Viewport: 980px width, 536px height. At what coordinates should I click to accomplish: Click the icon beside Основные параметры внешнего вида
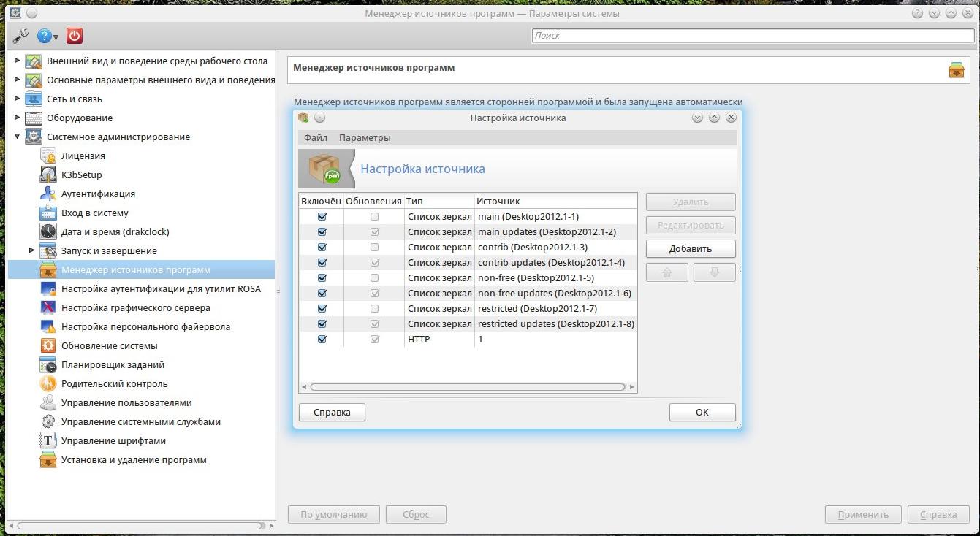pyautogui.click(x=34, y=80)
